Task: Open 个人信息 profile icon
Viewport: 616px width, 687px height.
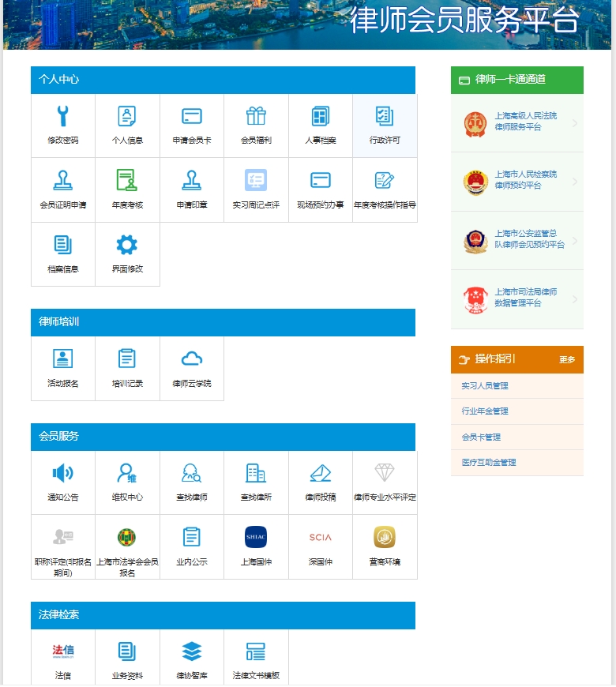Action: pos(127,116)
